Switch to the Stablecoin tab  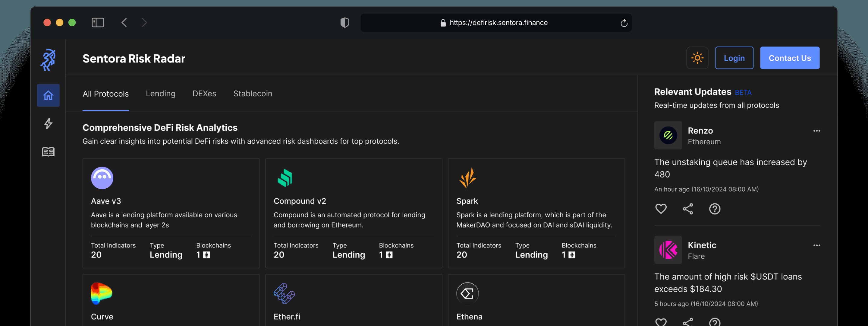coord(253,94)
